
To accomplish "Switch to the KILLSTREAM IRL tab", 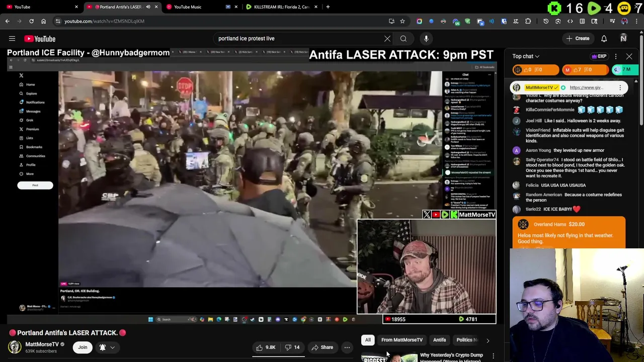I will click(282, 7).
